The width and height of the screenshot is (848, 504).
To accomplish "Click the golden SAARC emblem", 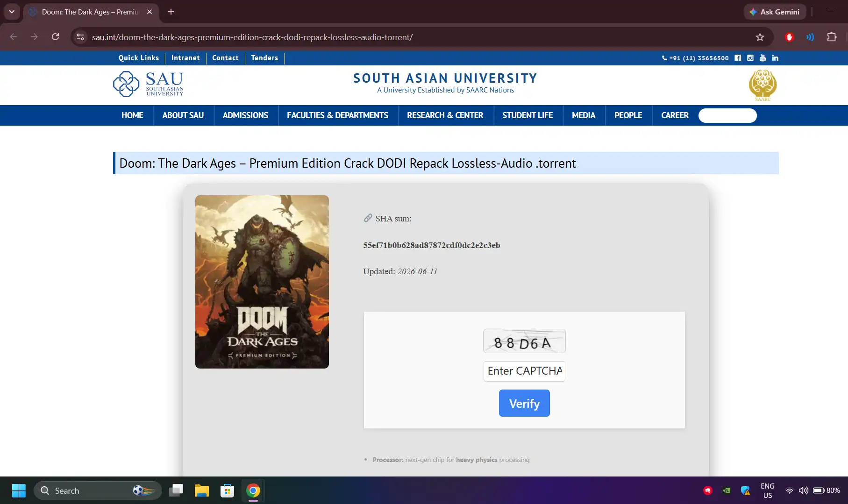I will [x=762, y=85].
